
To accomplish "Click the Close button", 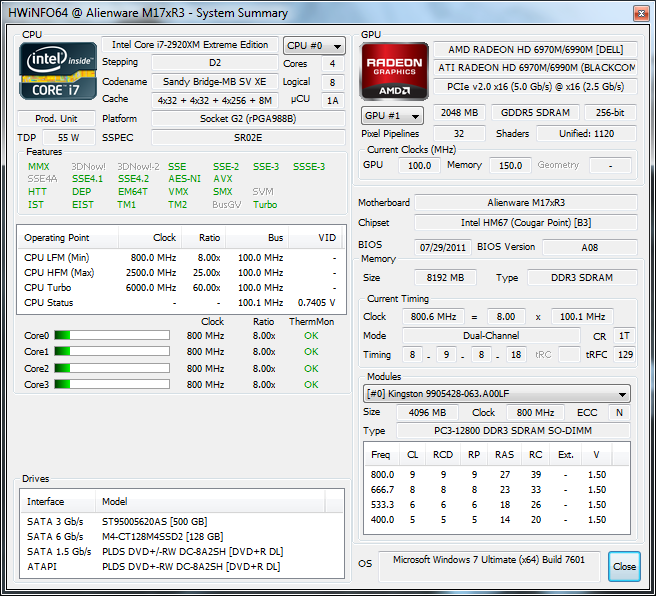I will [x=624, y=566].
